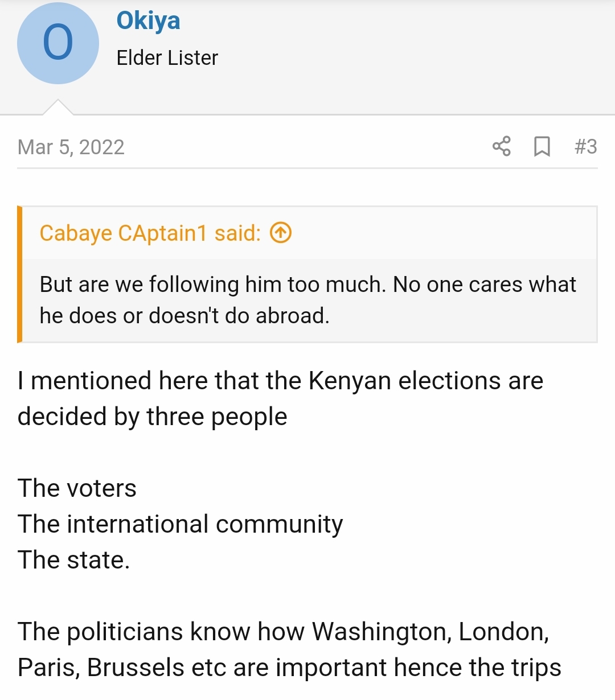Viewport: 615px width, 700px height.
Task: Expand the quoted message starting "But are we following"
Action: pyautogui.click(x=307, y=285)
